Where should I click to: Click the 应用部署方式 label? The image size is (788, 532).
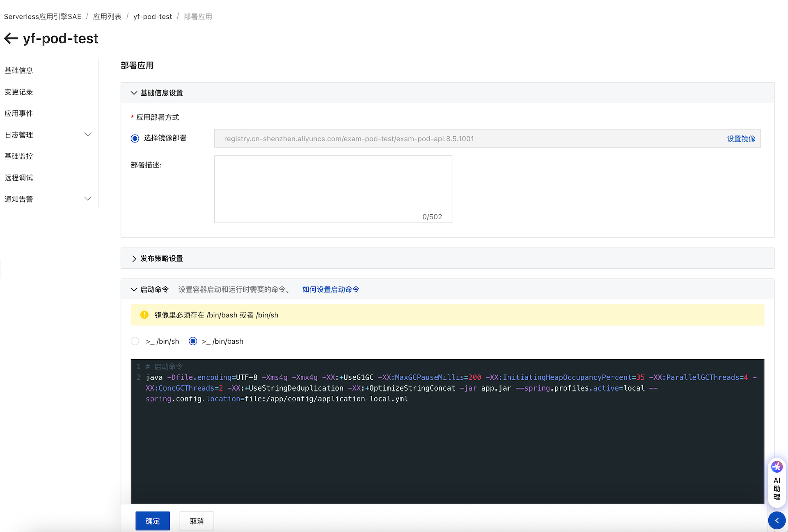(157, 117)
